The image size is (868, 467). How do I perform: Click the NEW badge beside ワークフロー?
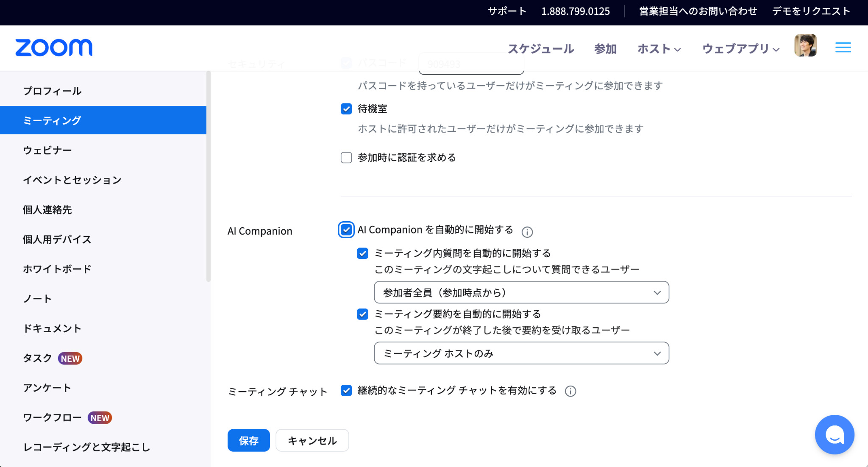click(100, 418)
